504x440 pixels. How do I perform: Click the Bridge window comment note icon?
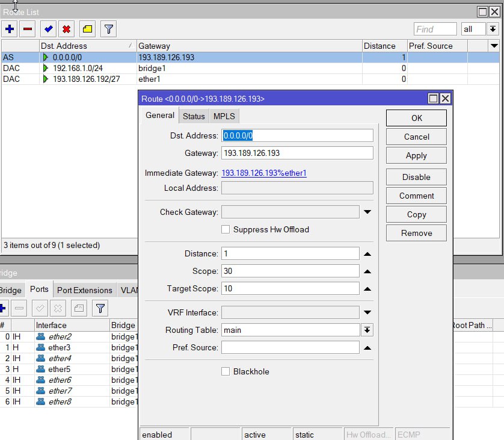[79, 308]
